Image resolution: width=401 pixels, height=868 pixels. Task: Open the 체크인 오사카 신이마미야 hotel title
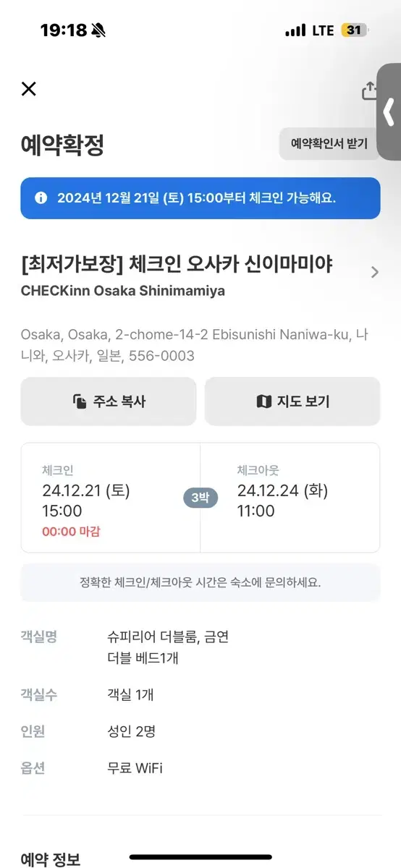coord(177,265)
